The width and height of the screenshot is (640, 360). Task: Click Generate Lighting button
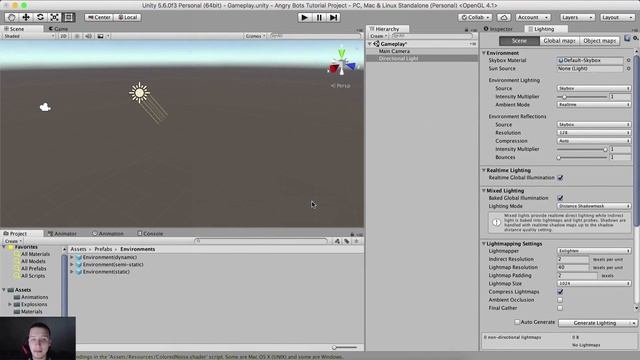tap(594, 323)
